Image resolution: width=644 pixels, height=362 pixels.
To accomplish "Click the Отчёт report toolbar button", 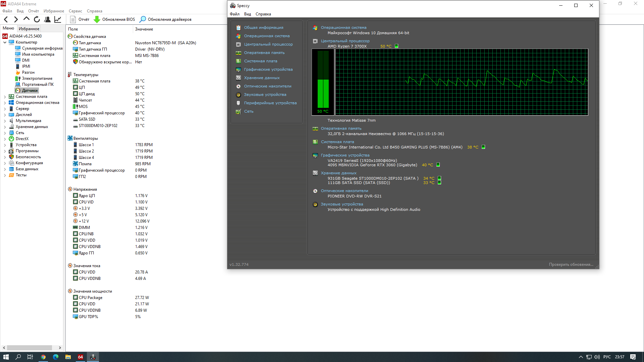I will pyautogui.click(x=80, y=19).
